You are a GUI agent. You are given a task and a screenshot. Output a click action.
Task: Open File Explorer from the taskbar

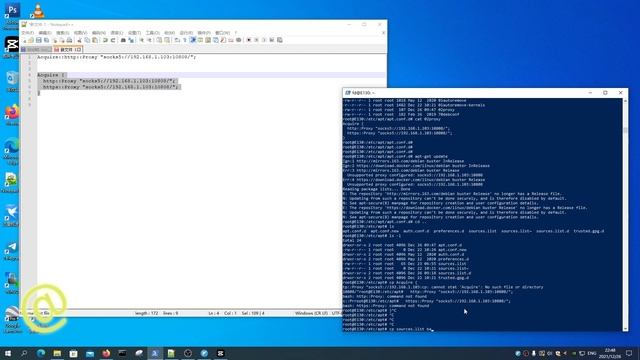57,353
